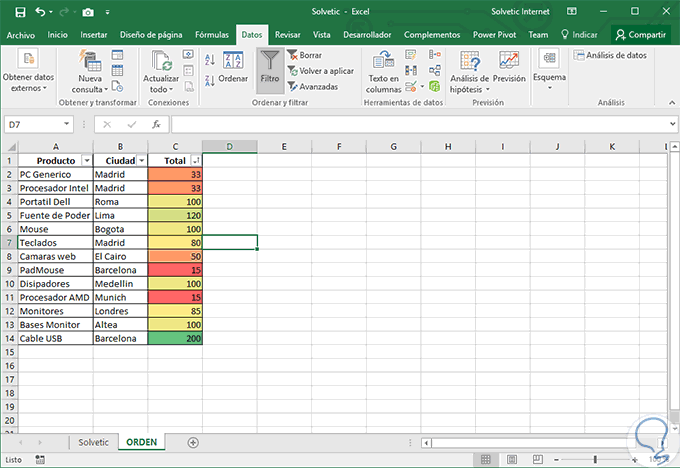Open the Archivo tab
This screenshot has width=680, height=468.
[20, 35]
